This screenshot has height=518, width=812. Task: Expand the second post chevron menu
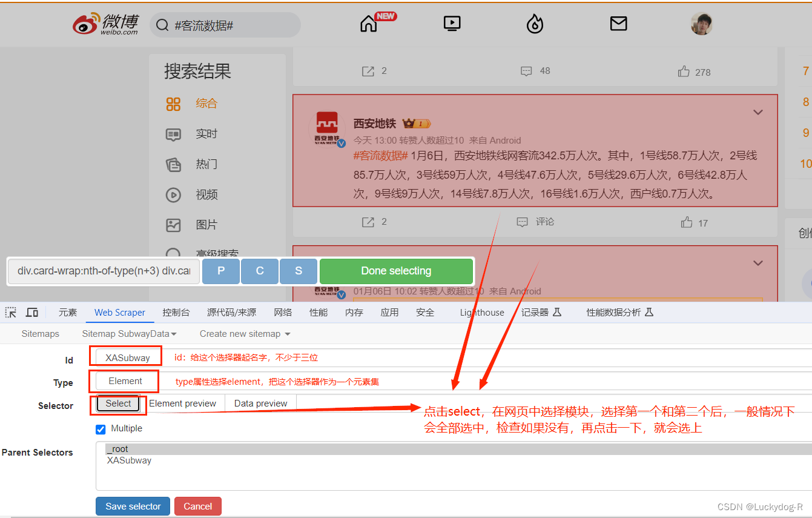click(x=758, y=263)
